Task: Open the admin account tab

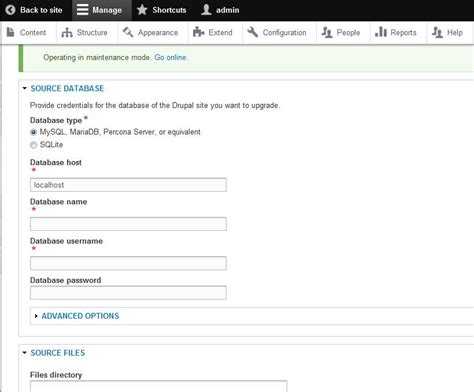Action: (x=221, y=10)
